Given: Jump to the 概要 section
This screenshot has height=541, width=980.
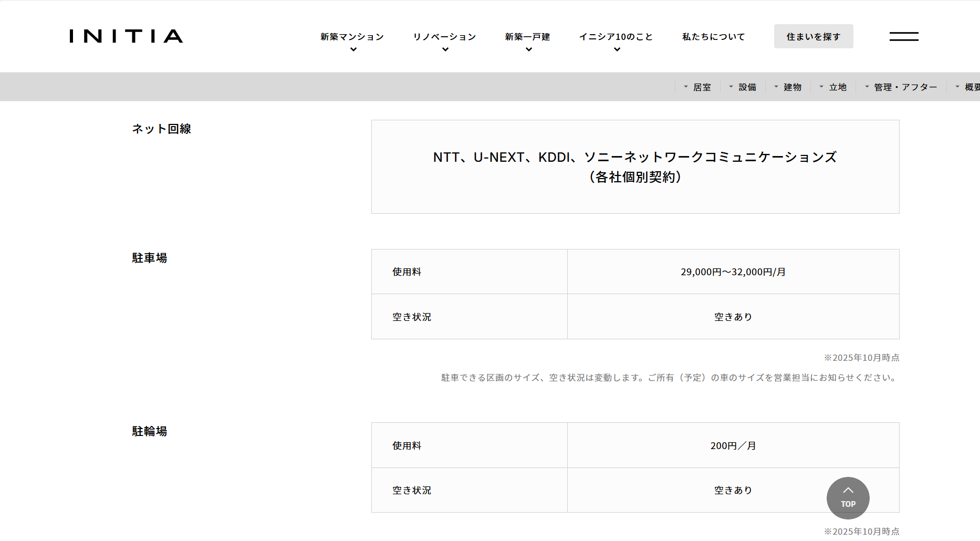Looking at the screenshot, I should point(972,87).
